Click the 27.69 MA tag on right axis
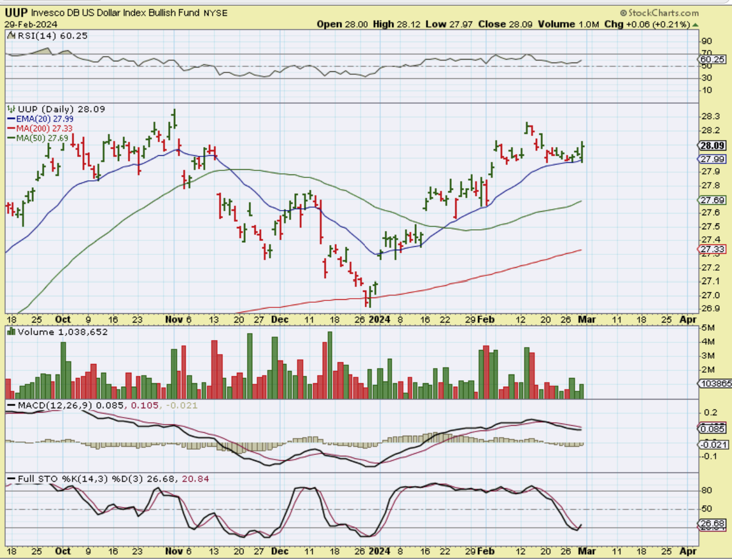Screen dimensions: 732x560 click(x=712, y=200)
